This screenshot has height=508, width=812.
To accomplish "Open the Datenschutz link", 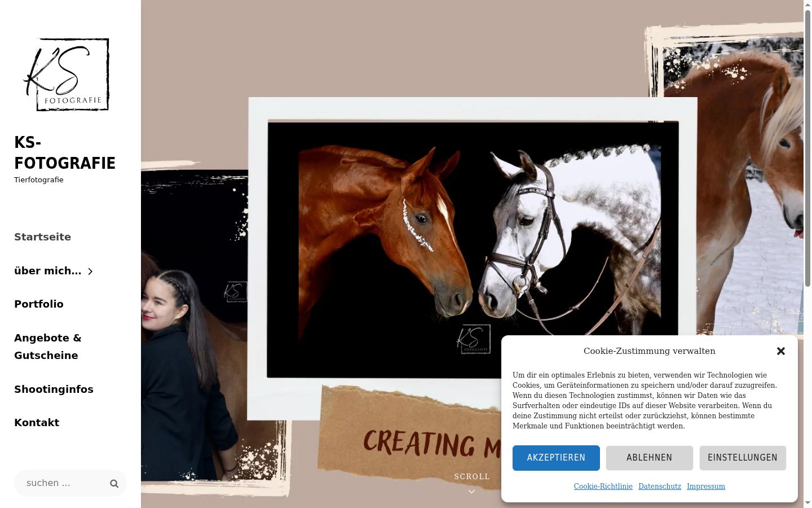I will [660, 487].
